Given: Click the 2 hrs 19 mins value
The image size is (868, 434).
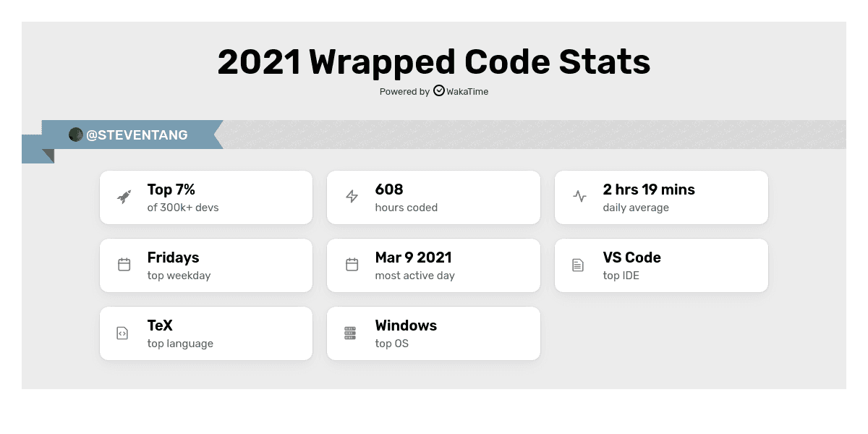Looking at the screenshot, I should (x=649, y=190).
